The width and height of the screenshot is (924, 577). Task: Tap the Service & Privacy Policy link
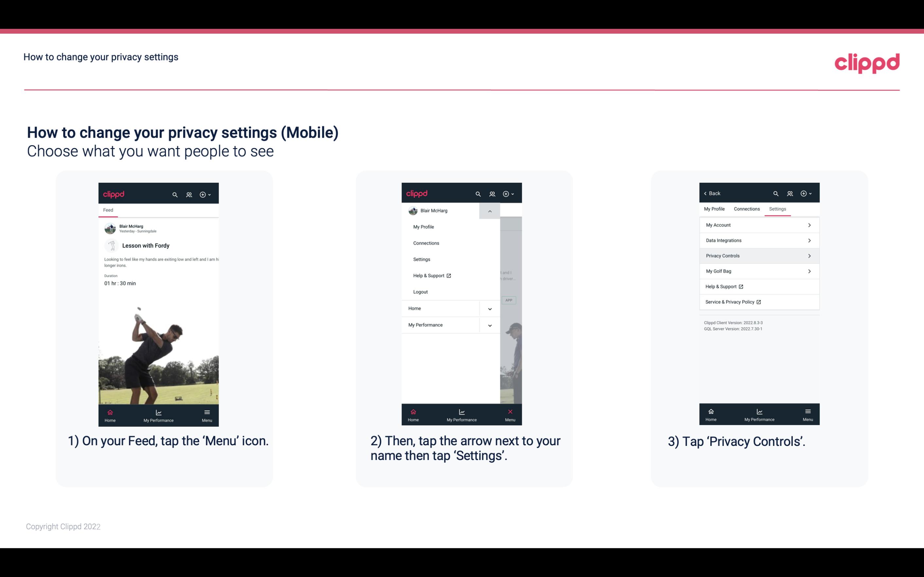[732, 302]
